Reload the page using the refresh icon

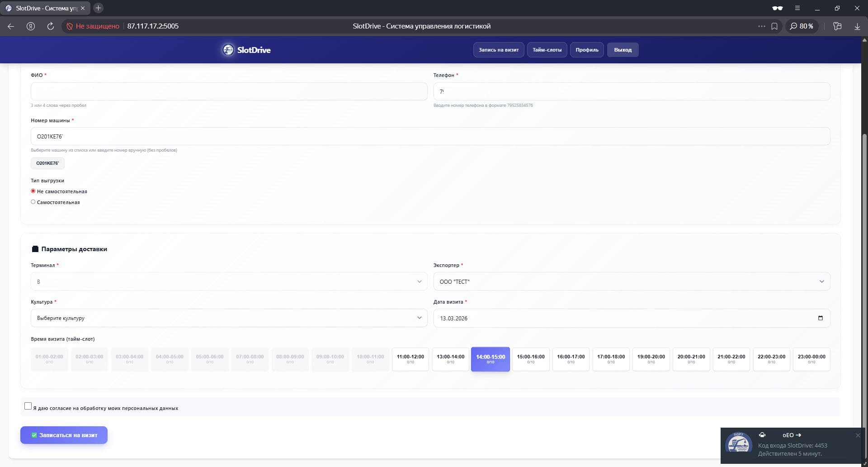point(50,26)
